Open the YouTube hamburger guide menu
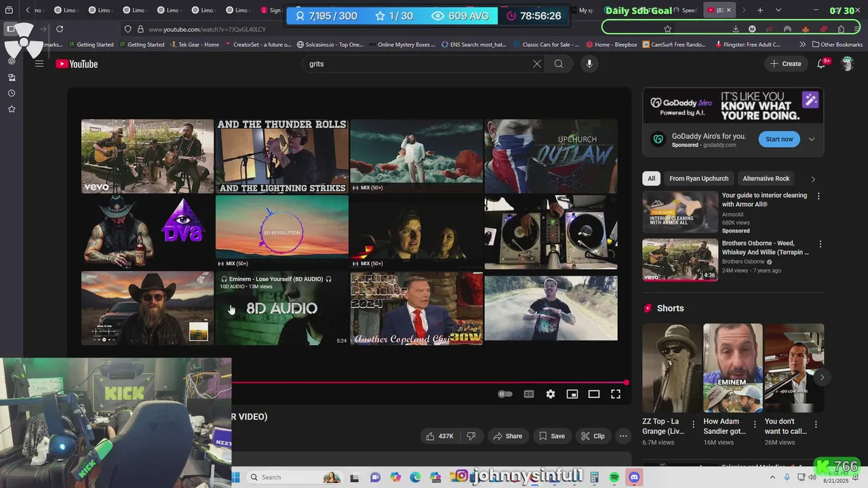The image size is (868, 488). 39,64
